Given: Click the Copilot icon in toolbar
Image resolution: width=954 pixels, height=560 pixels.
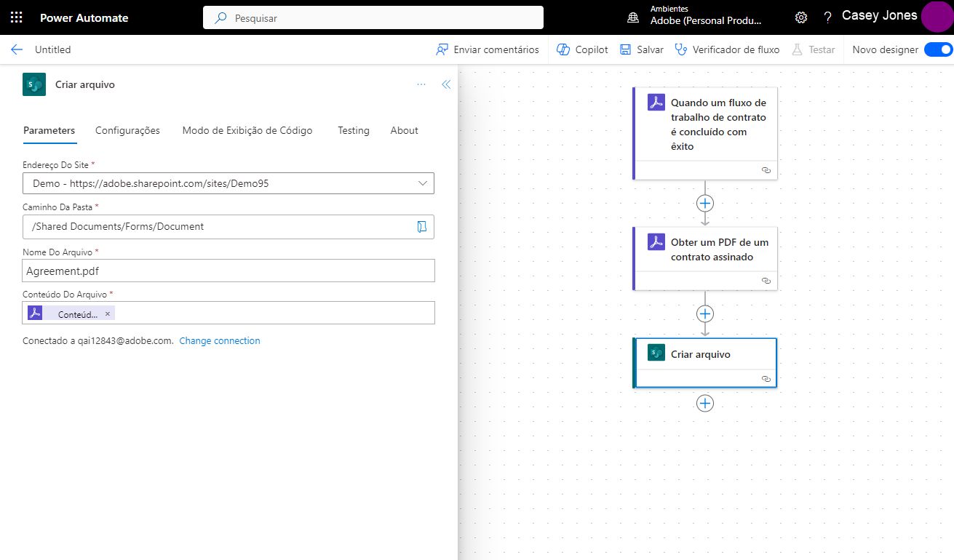Looking at the screenshot, I should click(x=563, y=49).
